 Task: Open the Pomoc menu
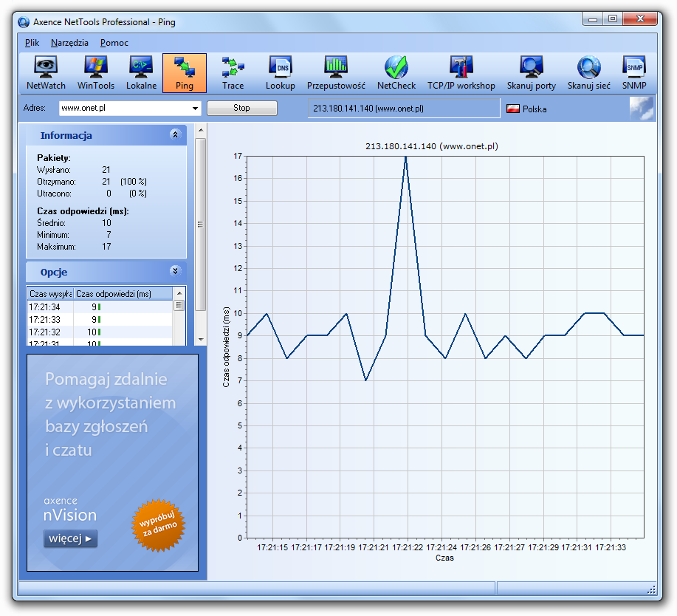pos(114,43)
